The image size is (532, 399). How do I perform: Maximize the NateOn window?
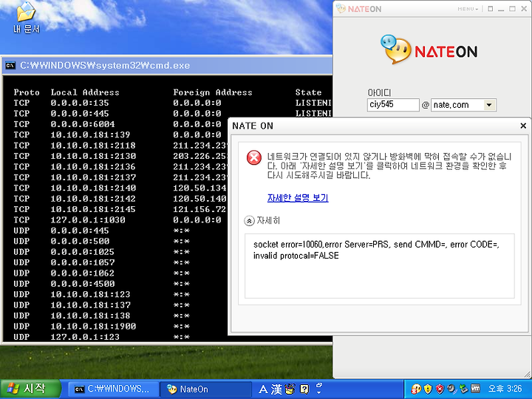point(512,9)
